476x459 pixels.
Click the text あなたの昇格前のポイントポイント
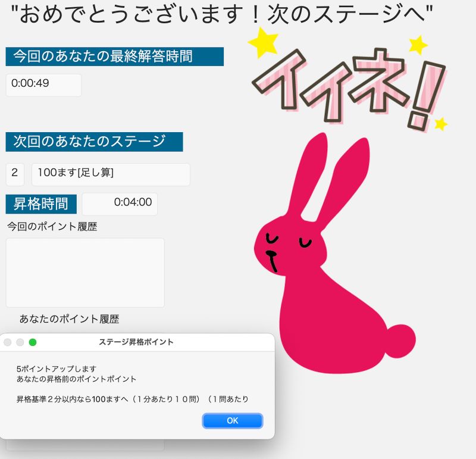tap(76, 379)
